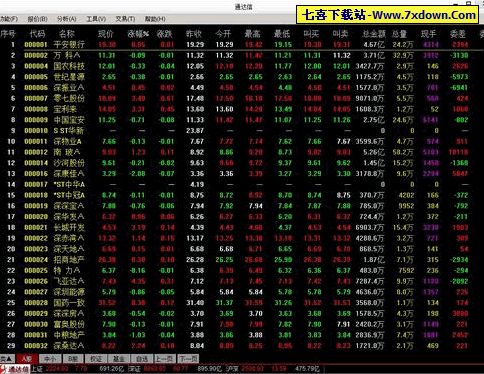Click the 通达信 logo icon in status bar
Viewport: 484px width, 374px height.
coord(15,369)
